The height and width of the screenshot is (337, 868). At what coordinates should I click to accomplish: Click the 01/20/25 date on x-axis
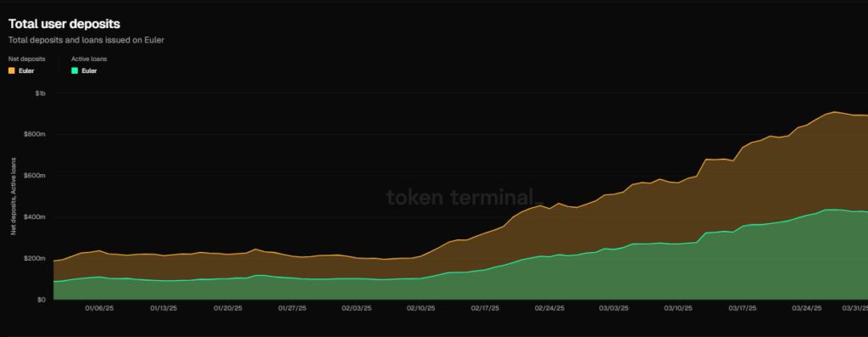coord(229,307)
